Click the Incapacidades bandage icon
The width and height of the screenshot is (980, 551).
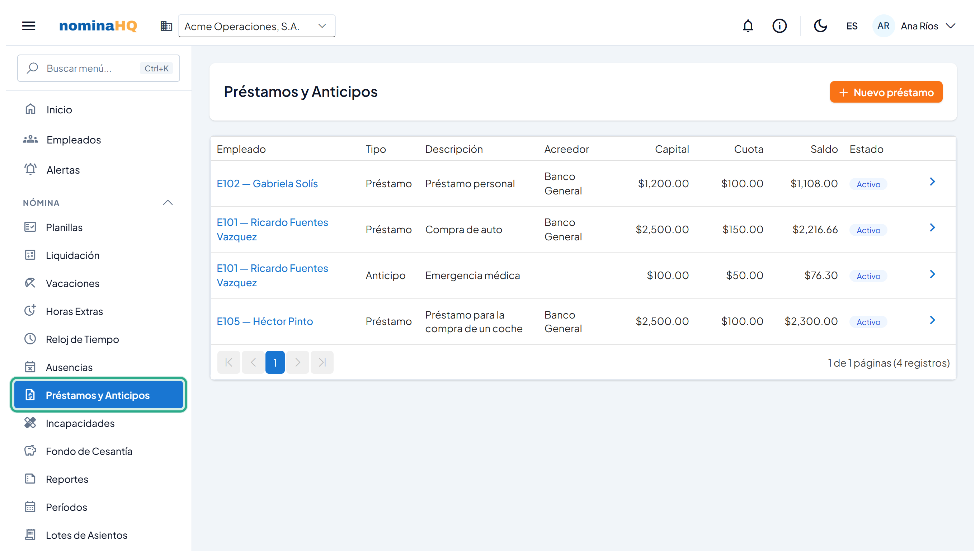(30, 423)
